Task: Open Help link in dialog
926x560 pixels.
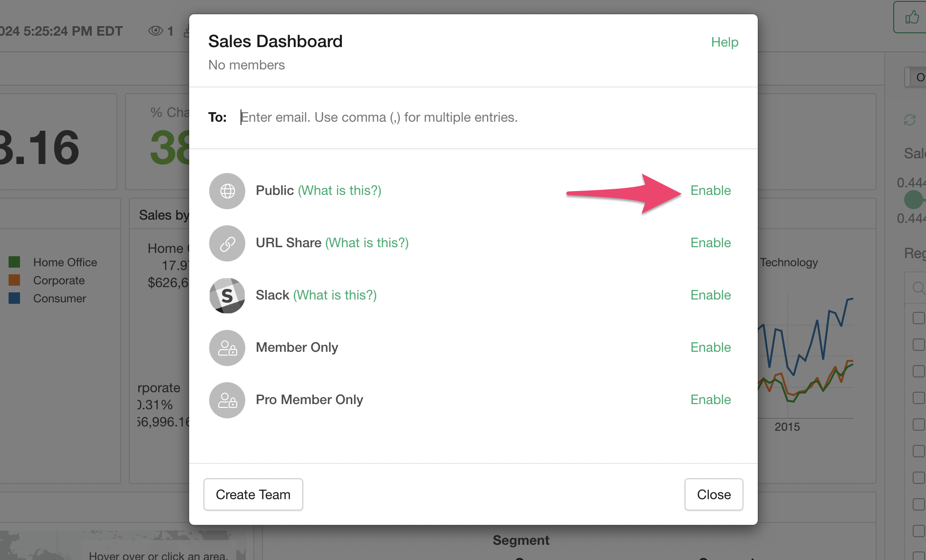Action: [724, 42]
